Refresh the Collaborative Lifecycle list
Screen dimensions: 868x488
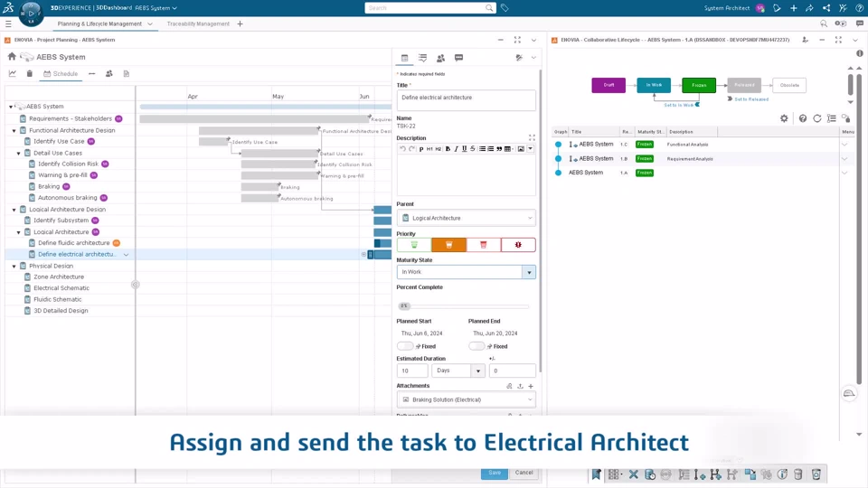[817, 118]
